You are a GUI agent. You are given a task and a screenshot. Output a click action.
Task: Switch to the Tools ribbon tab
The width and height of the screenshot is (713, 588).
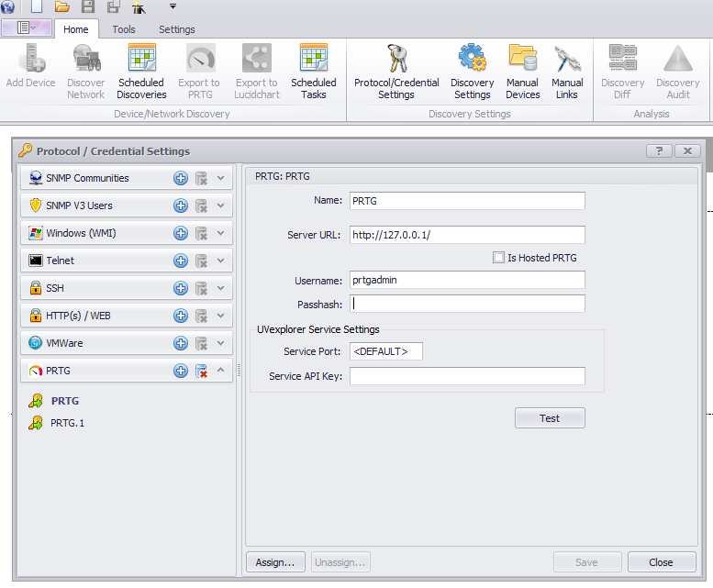point(124,29)
